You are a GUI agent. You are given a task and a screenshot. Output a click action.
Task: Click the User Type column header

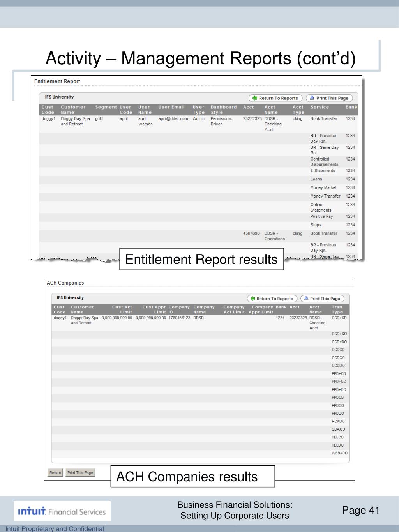pyautogui.click(x=199, y=110)
